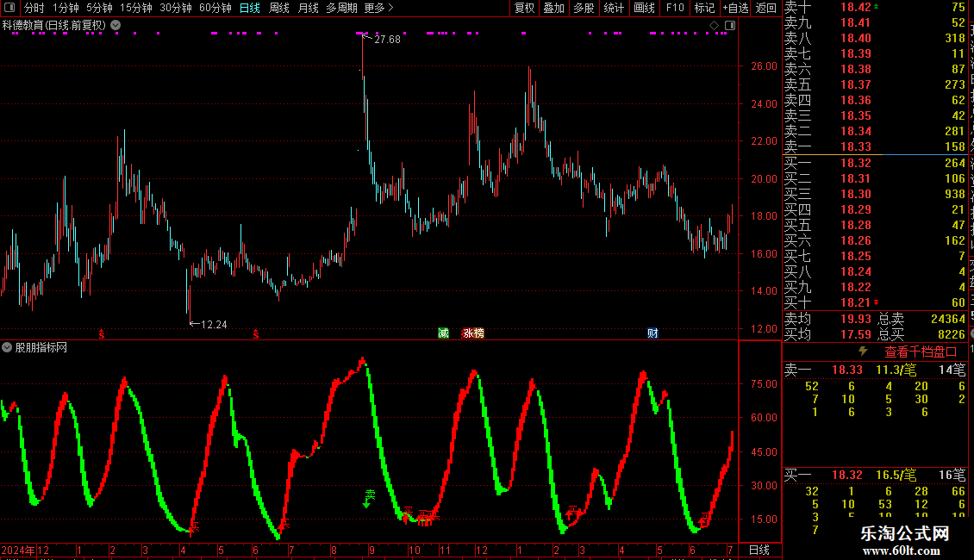This screenshot has width=974, height=560.
Task: Click the first red S marker
Action: (101, 334)
